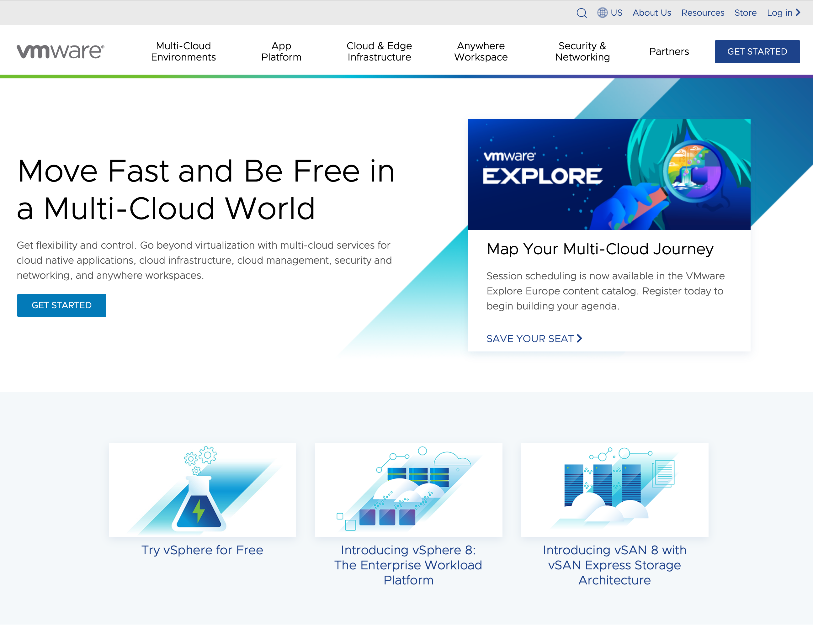Click the header GET STARTED button
This screenshot has height=644, width=813.
757,52
